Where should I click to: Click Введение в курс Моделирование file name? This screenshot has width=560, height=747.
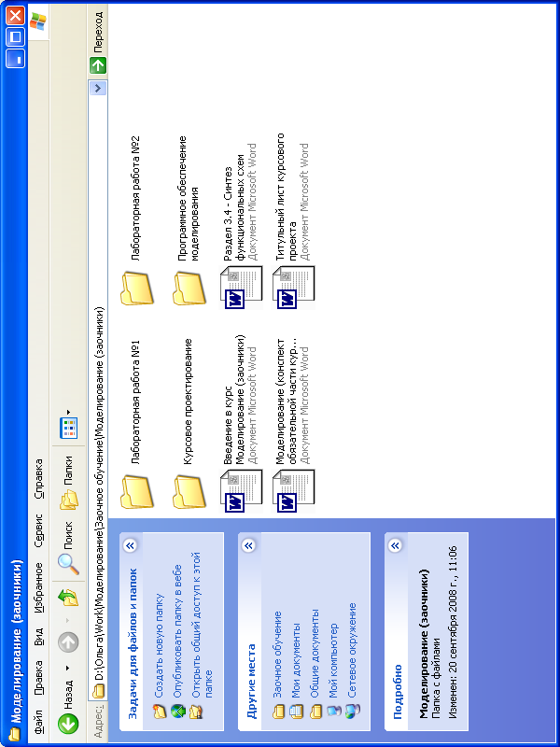[234, 400]
